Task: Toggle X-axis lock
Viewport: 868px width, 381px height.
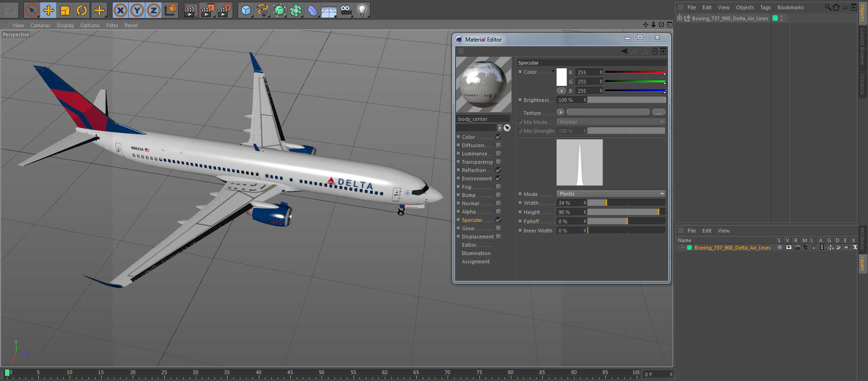Action: click(120, 10)
